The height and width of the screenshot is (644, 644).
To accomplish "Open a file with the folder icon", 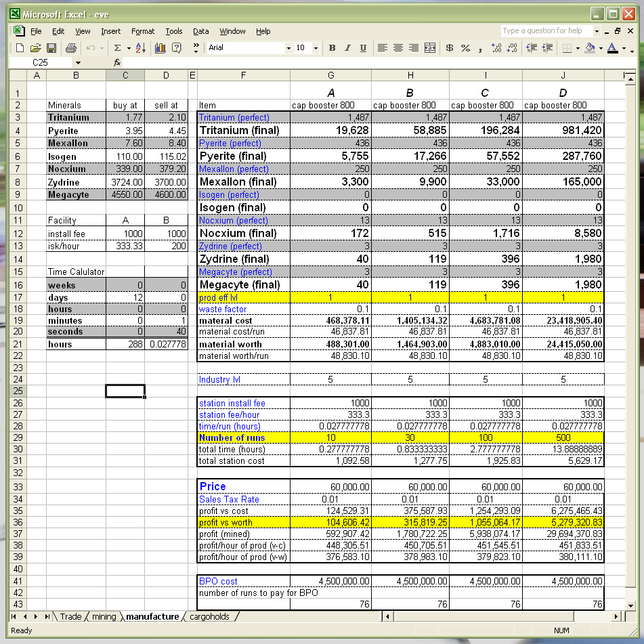I will pyautogui.click(x=36, y=48).
